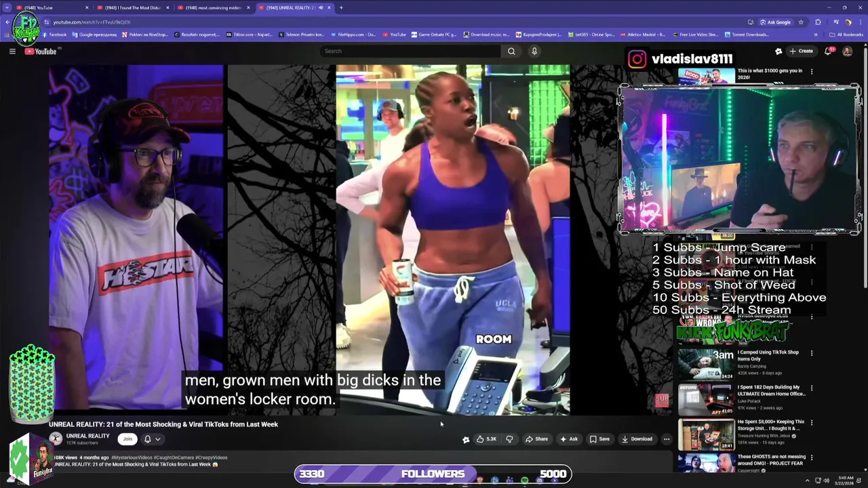
Task: Open the bet365 bookmark
Action: point(590,35)
